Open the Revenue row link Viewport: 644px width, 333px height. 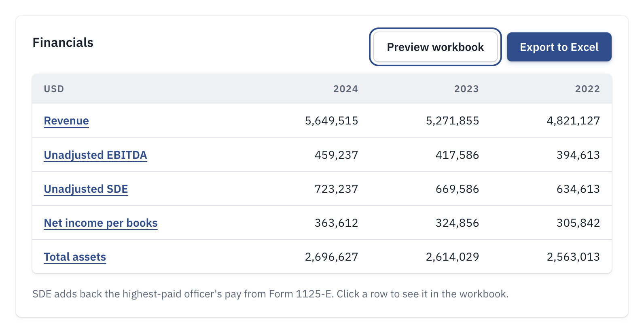(66, 121)
